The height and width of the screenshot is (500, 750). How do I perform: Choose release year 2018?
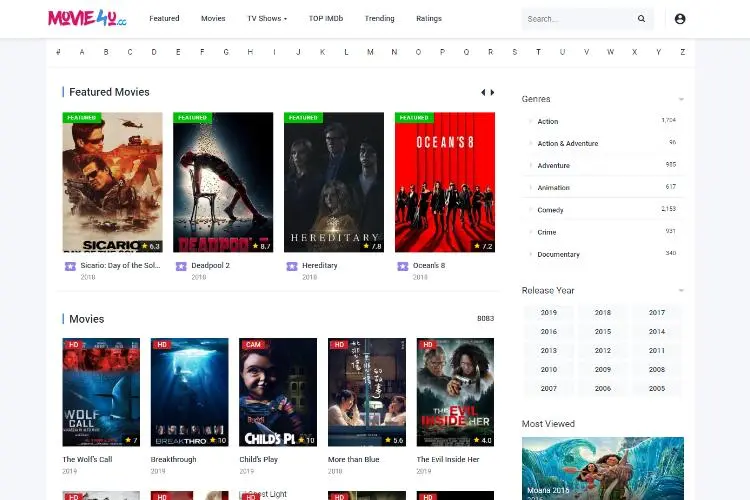pos(603,312)
